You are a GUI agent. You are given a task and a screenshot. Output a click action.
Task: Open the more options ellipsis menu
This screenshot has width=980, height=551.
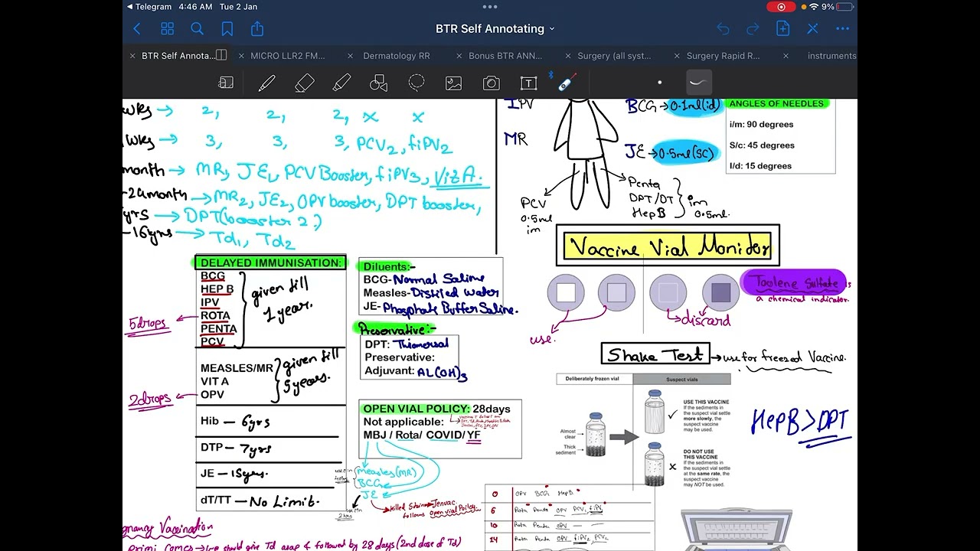pyautogui.click(x=842, y=29)
